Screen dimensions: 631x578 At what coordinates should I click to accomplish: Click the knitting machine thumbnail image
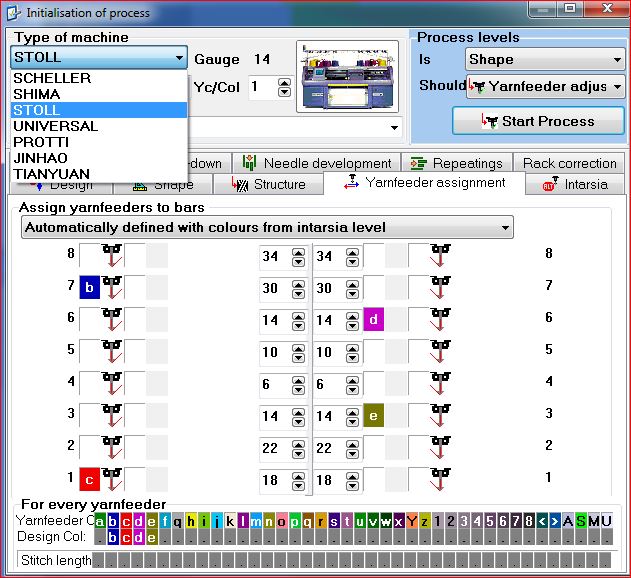tap(348, 76)
